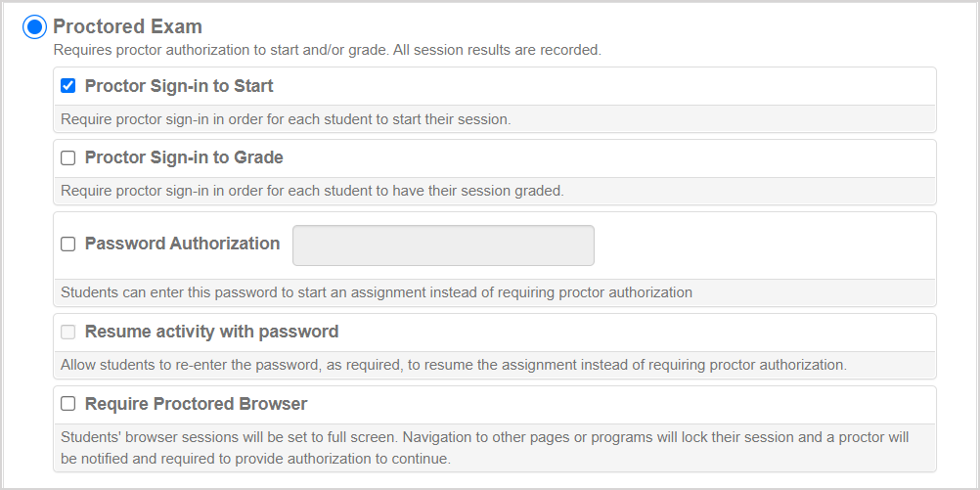This screenshot has width=980, height=490.
Task: Click empty space right of the password field
Action: click(x=763, y=245)
